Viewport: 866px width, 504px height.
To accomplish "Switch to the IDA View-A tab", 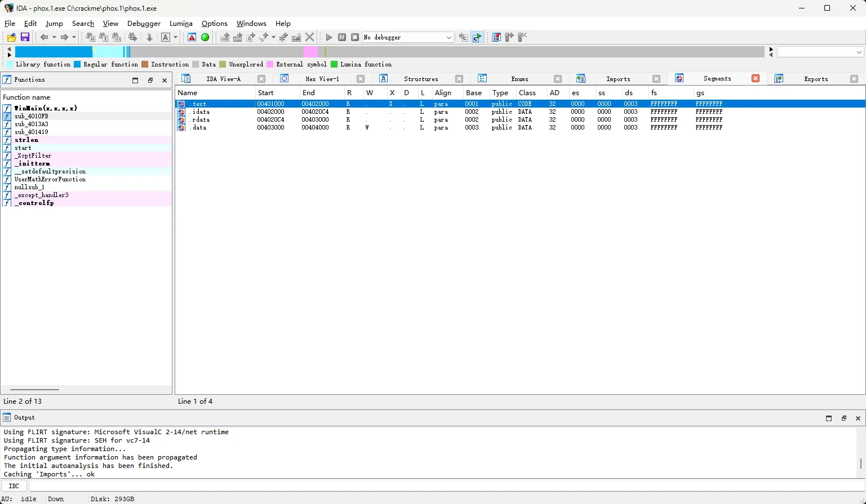I will pos(223,79).
